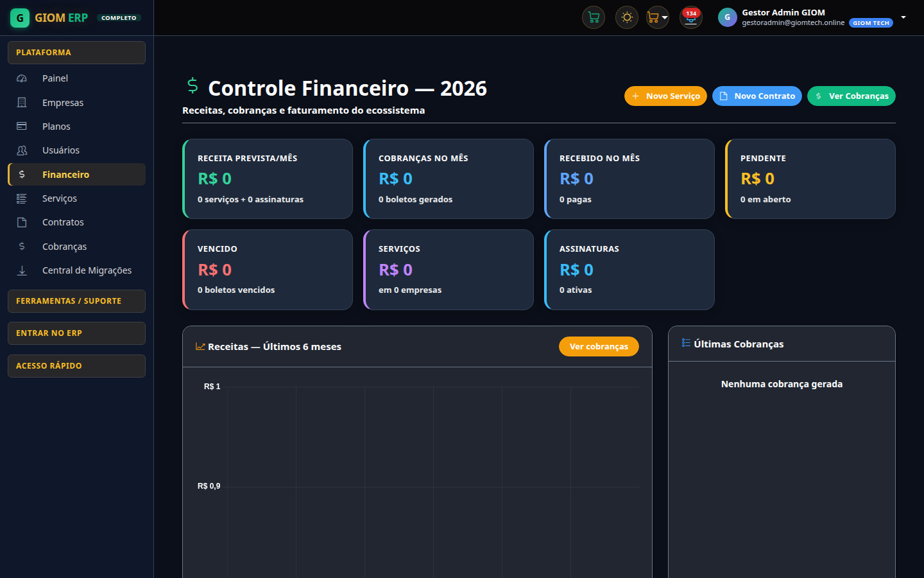Click the G user avatar
Screen dimensions: 924x578
coord(728,17)
